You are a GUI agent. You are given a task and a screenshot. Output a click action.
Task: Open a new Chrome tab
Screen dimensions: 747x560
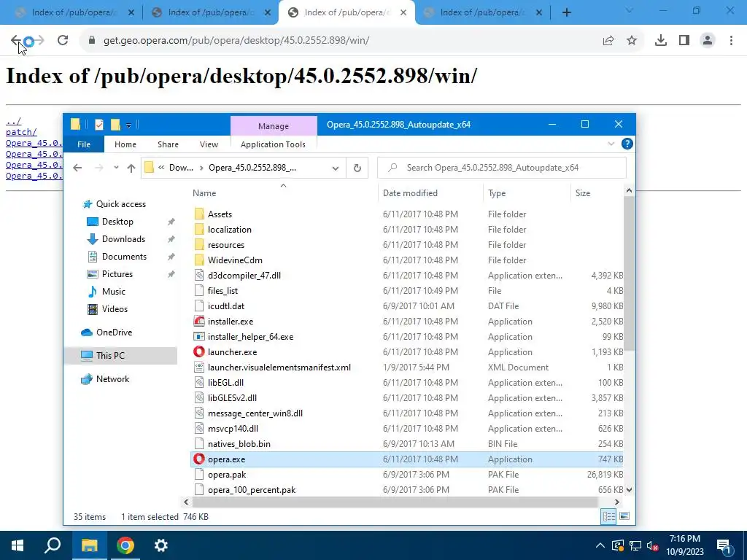tap(566, 12)
